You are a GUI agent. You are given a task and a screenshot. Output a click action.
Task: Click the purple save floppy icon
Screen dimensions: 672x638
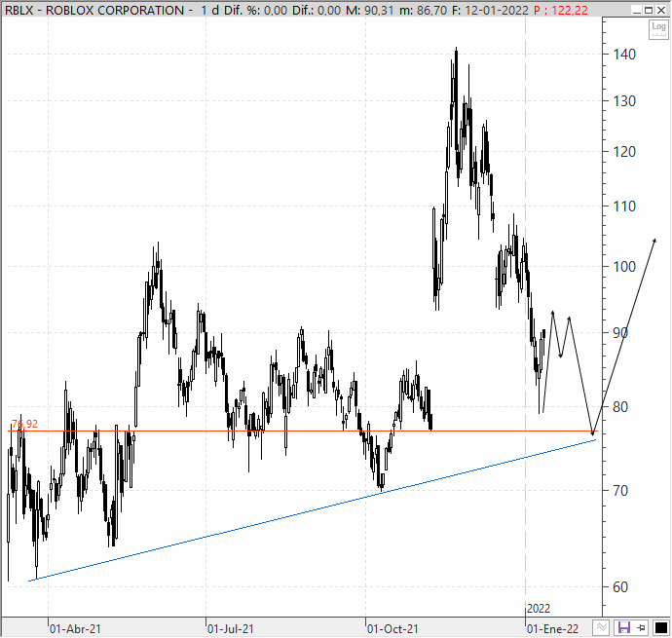tap(623, 628)
